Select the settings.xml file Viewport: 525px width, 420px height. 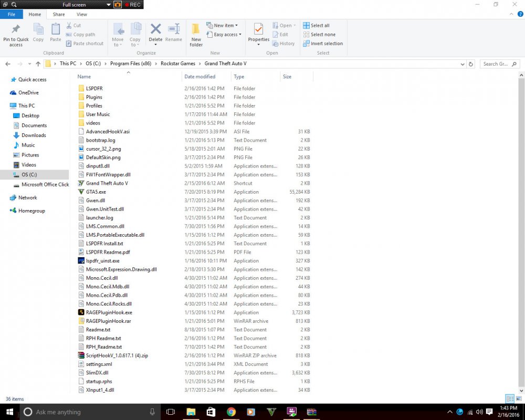[x=99, y=364]
